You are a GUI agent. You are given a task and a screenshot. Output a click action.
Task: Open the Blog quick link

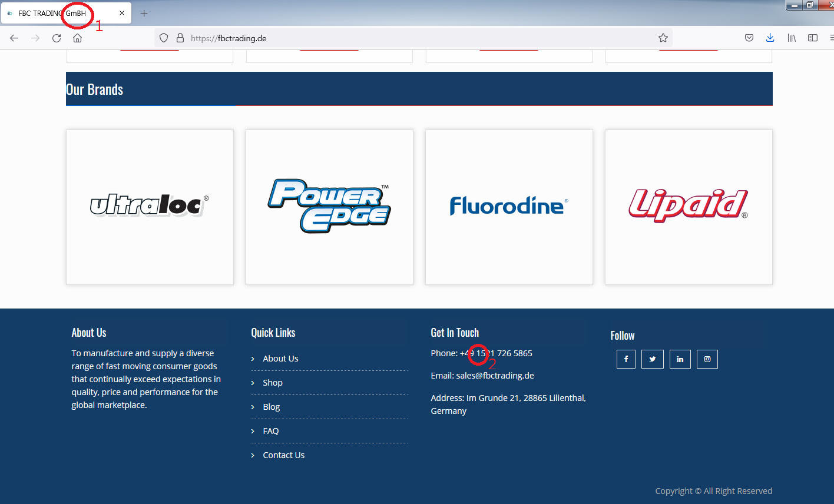click(x=272, y=407)
